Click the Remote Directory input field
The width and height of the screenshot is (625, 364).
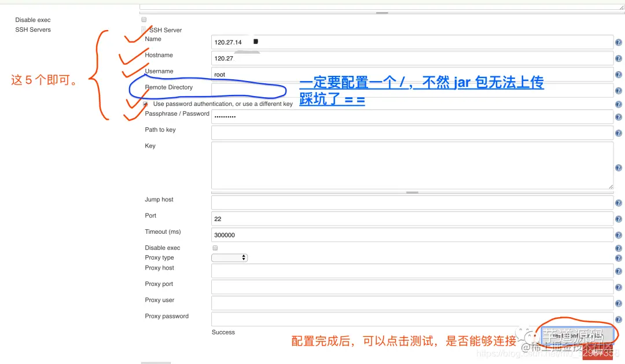point(412,90)
